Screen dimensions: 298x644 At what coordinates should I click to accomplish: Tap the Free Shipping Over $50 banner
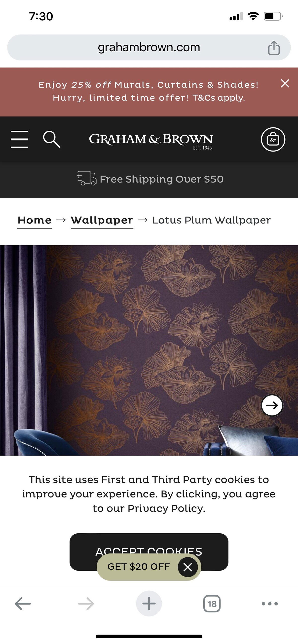(x=150, y=179)
